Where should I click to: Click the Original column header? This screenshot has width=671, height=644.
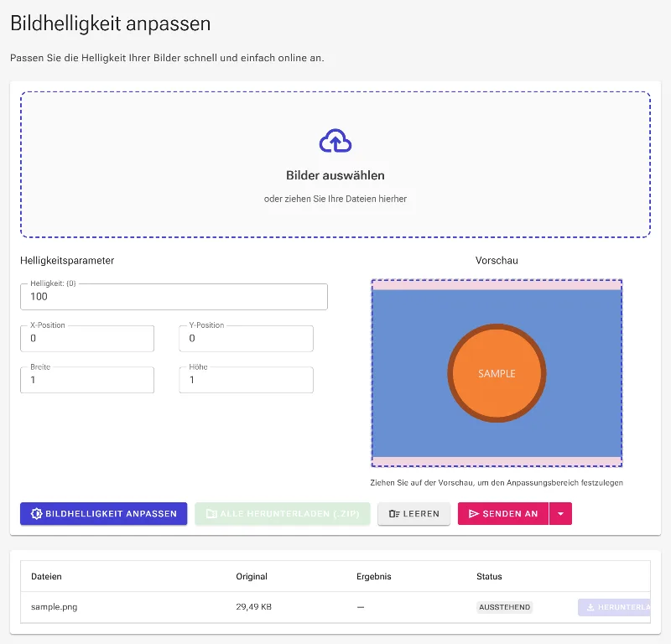252,576
